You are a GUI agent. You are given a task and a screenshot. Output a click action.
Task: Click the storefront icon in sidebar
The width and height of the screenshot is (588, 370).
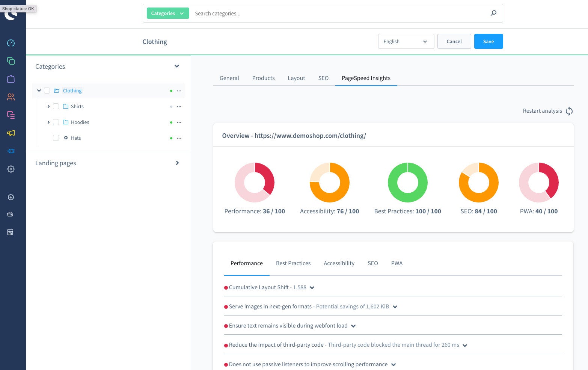11,232
